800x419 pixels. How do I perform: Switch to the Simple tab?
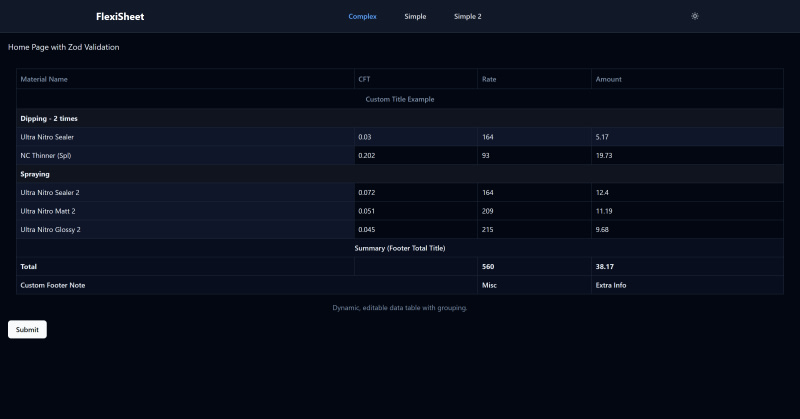coord(415,16)
